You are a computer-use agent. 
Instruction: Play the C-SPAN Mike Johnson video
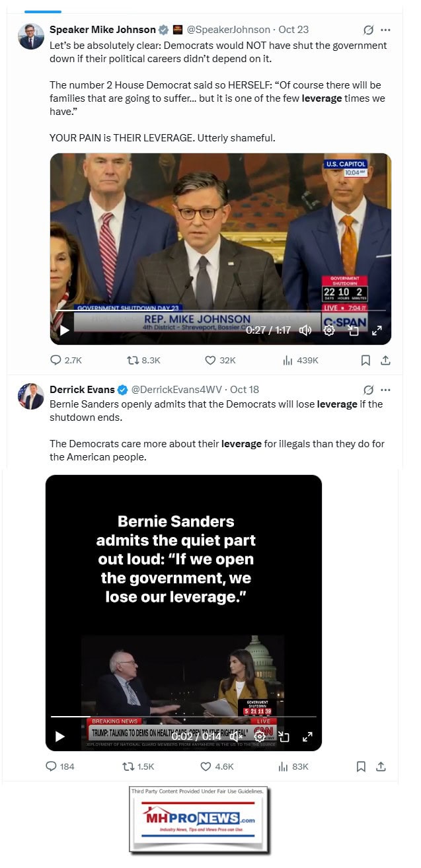(x=64, y=330)
